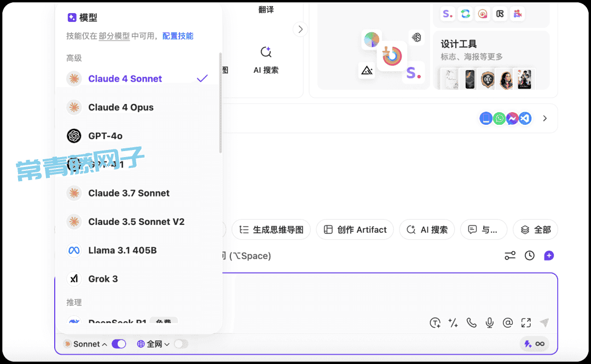Click the brain icon
Screen dimensions: 591x364
point(416,37)
